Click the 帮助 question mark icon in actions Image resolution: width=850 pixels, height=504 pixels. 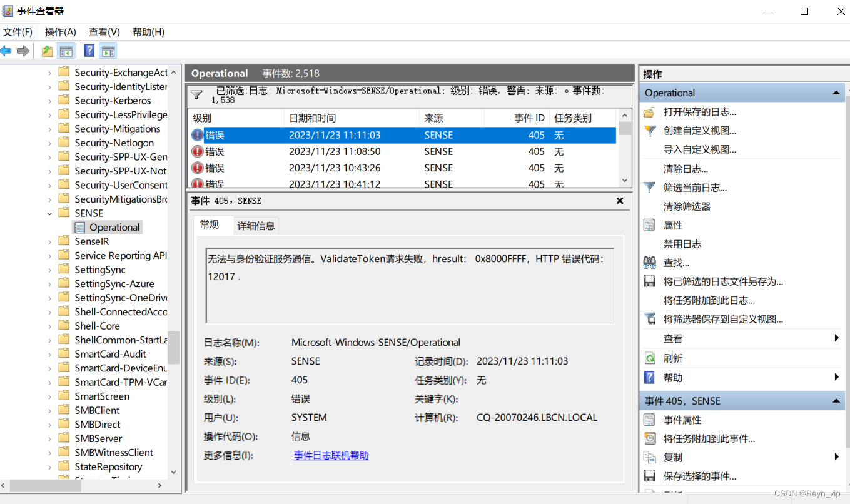click(650, 378)
